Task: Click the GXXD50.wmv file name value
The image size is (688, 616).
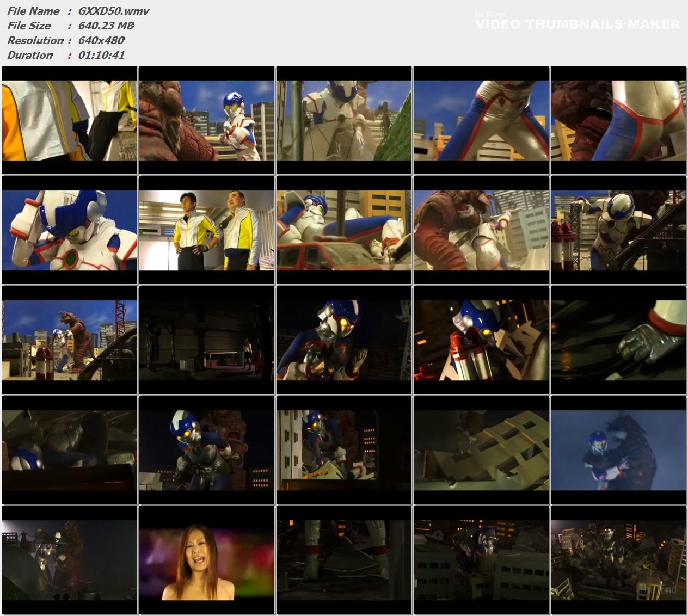Action: 114,11
